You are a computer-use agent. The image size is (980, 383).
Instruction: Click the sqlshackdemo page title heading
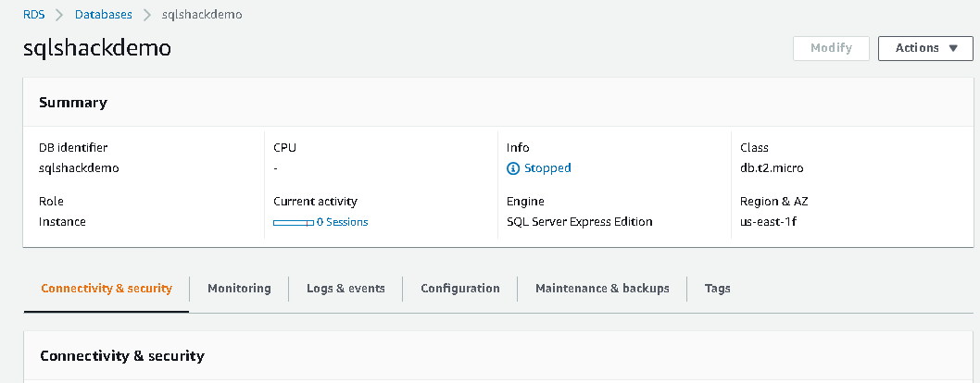pyautogui.click(x=97, y=49)
